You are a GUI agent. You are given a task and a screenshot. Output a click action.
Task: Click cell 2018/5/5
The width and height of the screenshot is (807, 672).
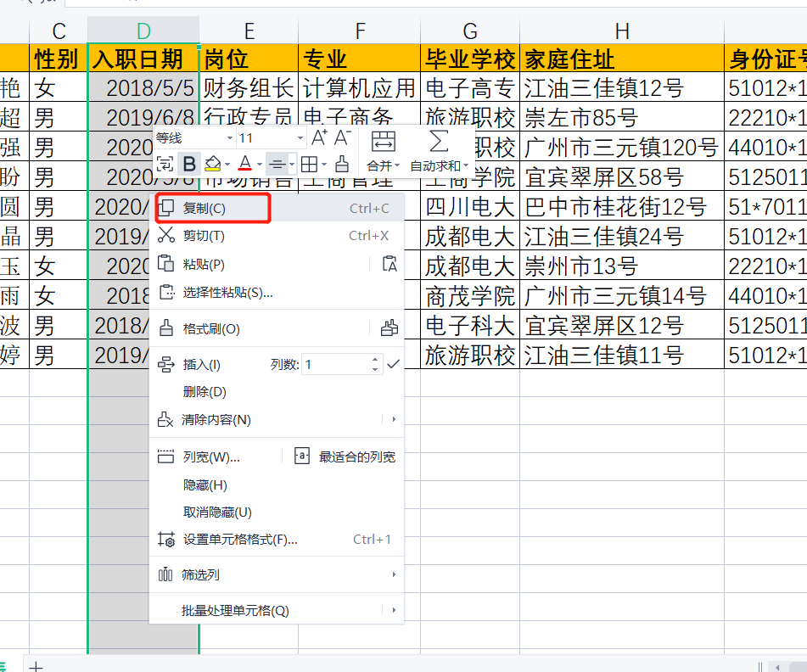143,88
